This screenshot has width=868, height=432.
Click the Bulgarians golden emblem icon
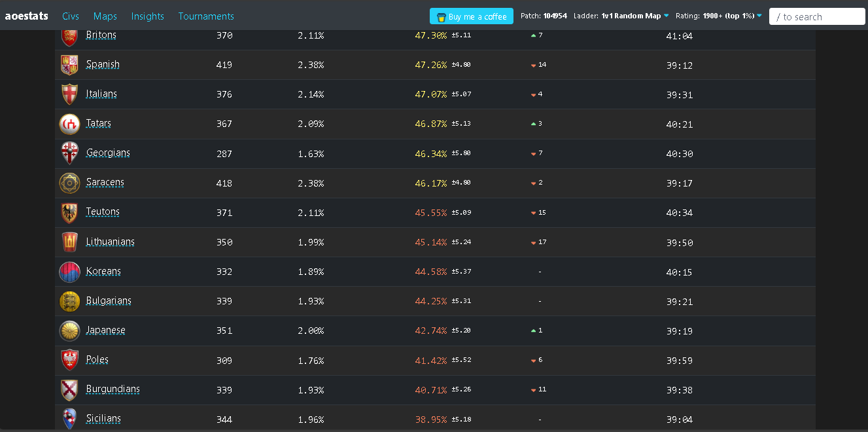click(69, 301)
